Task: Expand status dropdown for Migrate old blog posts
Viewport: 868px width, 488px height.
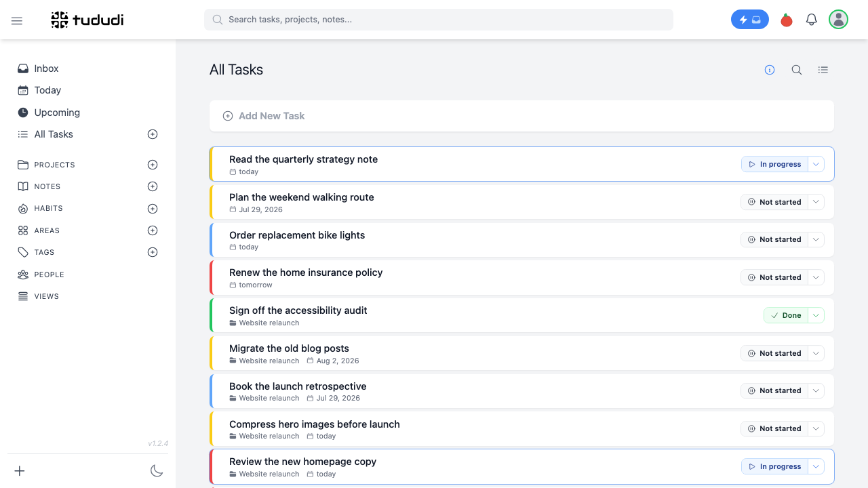Action: click(816, 353)
